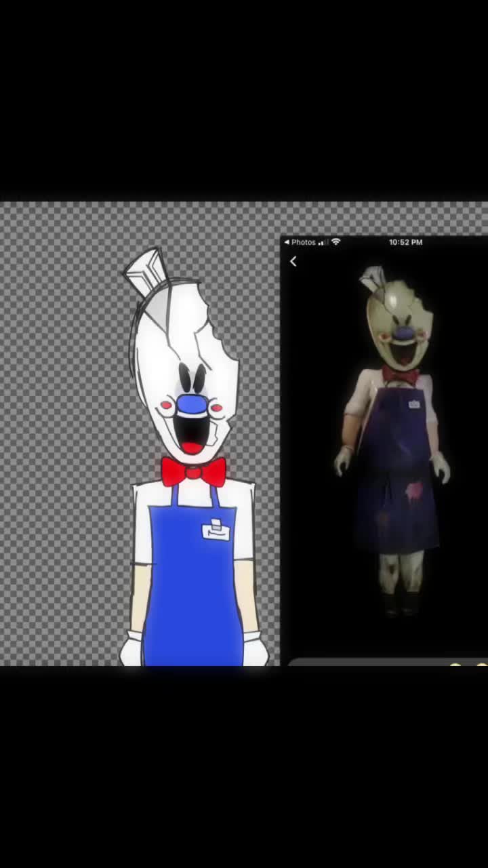Image resolution: width=488 pixels, height=868 pixels.
Task: Return to Photos via the status bar link
Action: click(300, 242)
